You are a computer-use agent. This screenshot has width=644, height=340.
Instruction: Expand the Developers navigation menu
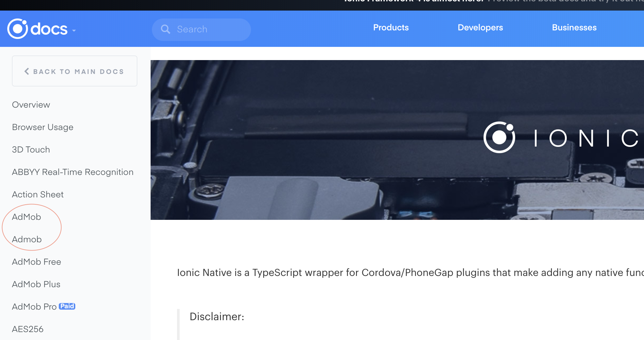[x=480, y=28]
